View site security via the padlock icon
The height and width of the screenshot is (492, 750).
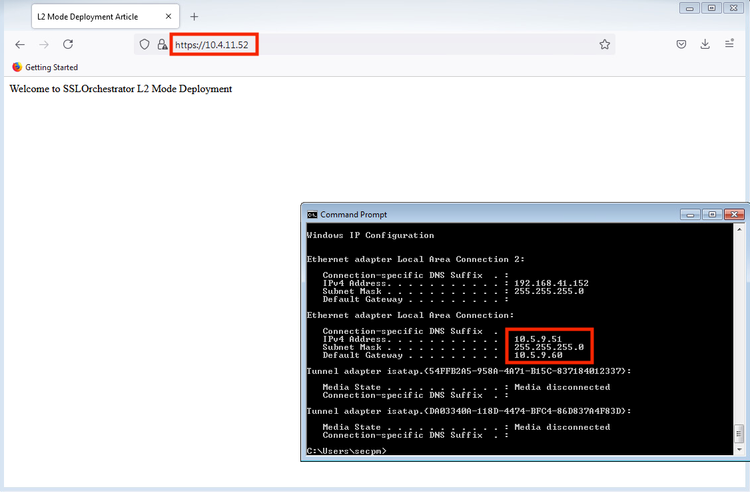[162, 44]
